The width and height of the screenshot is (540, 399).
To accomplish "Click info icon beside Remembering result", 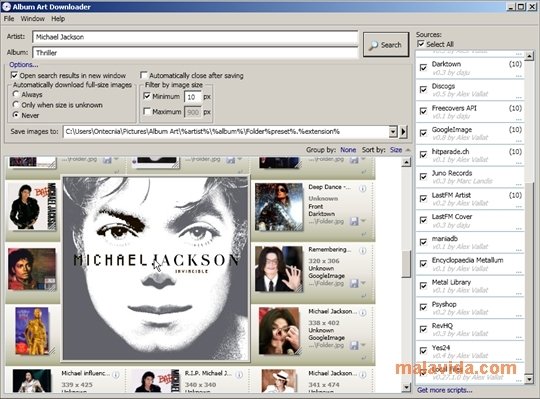I will (x=362, y=251).
